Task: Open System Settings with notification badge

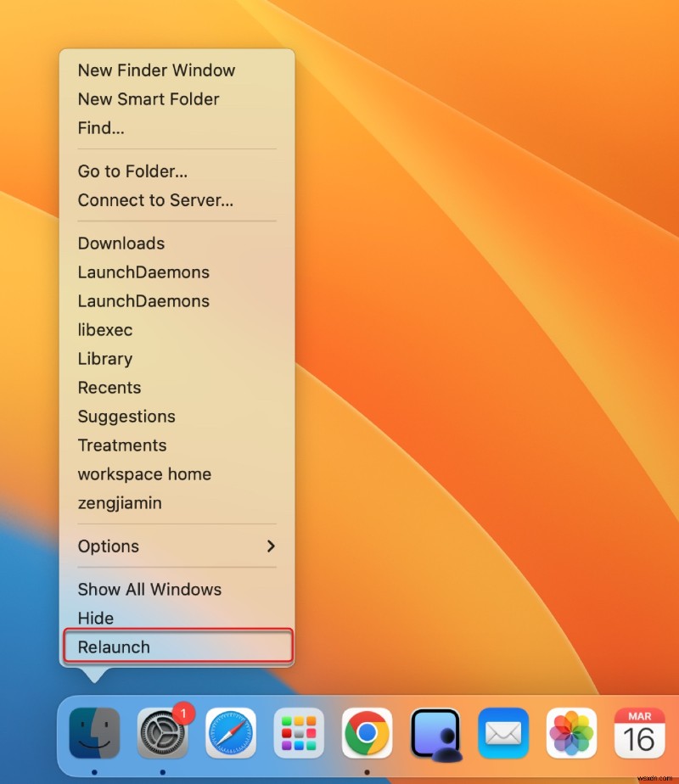Action: [163, 733]
